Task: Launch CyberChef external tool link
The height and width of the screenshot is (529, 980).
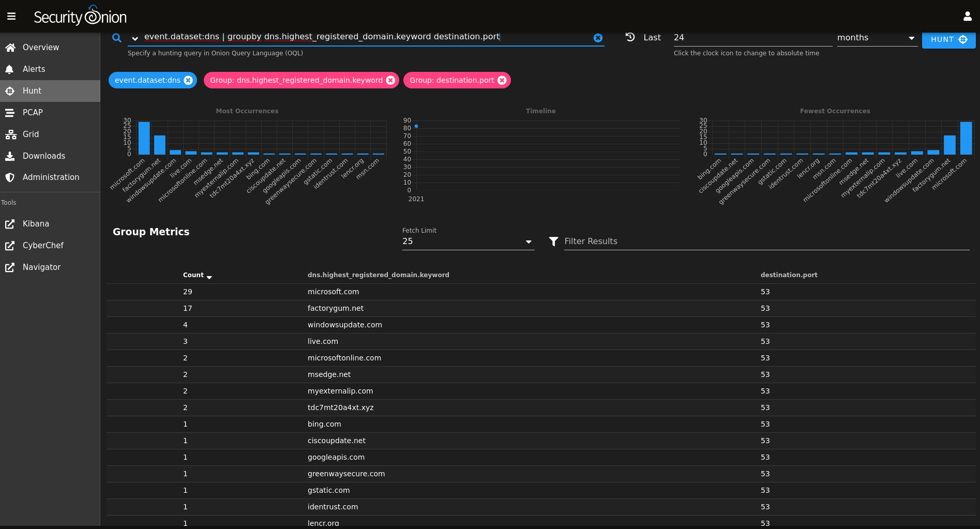Action: click(50, 246)
